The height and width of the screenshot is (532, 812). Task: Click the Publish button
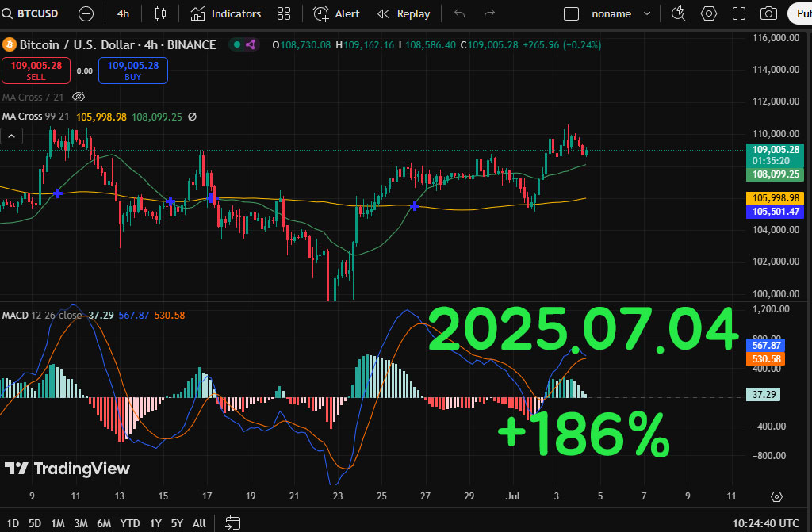801,14
